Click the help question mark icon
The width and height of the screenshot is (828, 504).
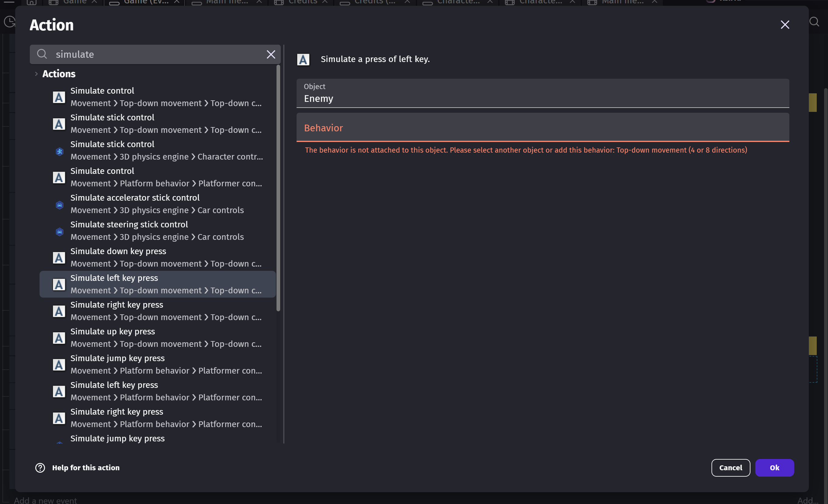(40, 468)
